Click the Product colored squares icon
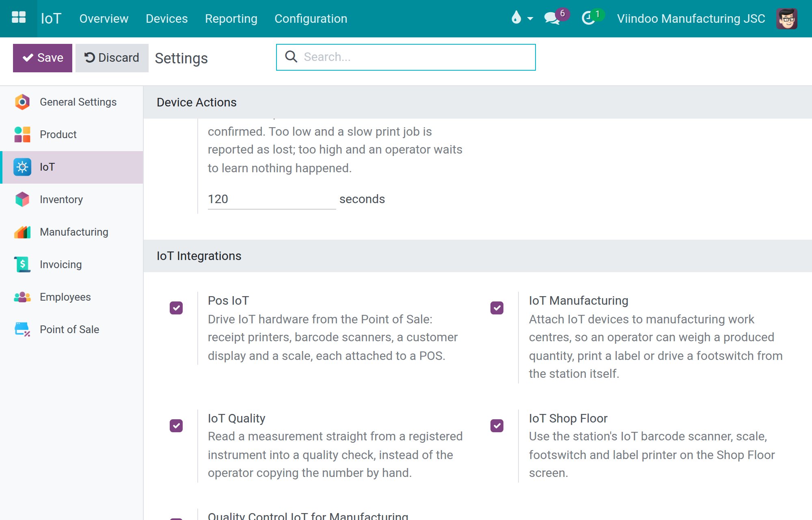 [x=22, y=134]
